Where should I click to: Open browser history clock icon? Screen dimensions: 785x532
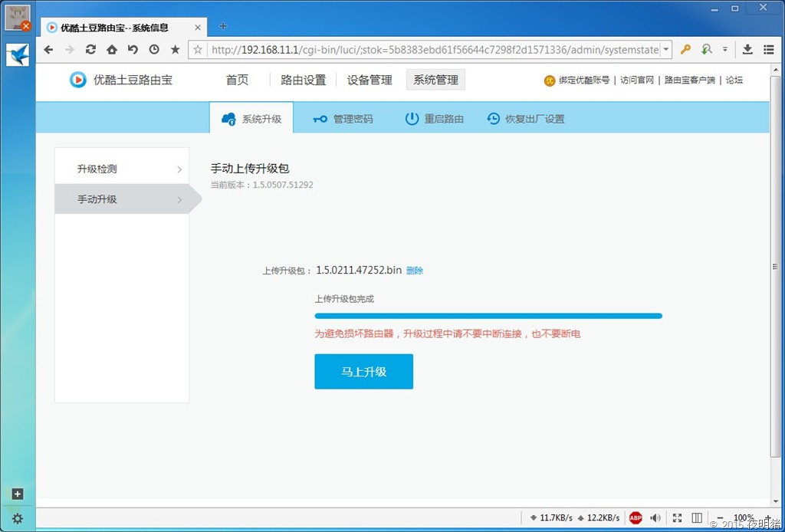coord(154,50)
